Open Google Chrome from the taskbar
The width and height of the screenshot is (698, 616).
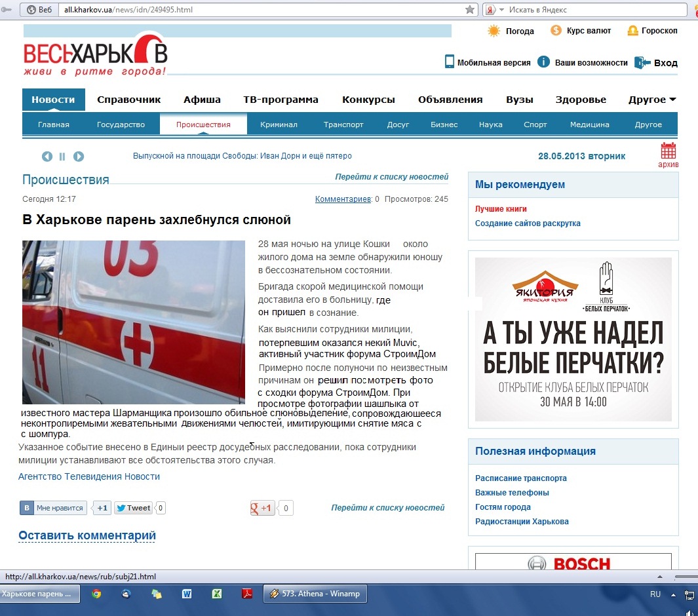point(96,594)
